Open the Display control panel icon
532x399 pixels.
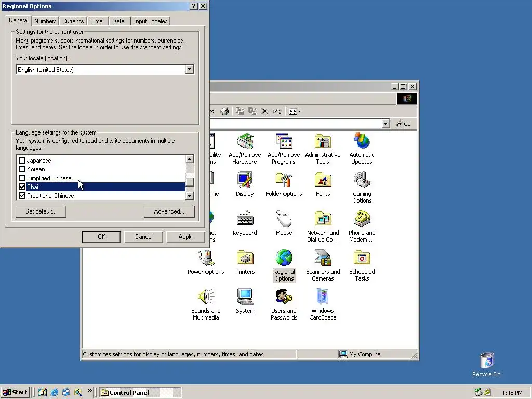245,184
